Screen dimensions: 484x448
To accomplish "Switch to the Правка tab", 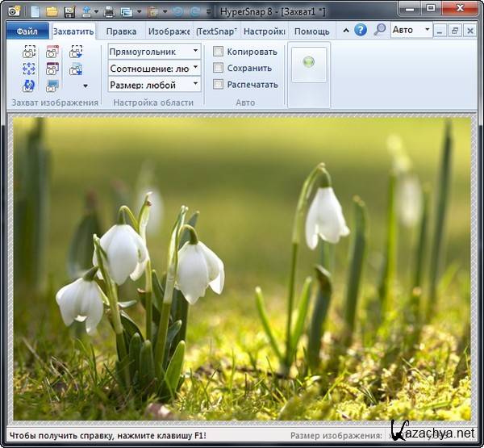I will pos(121,31).
